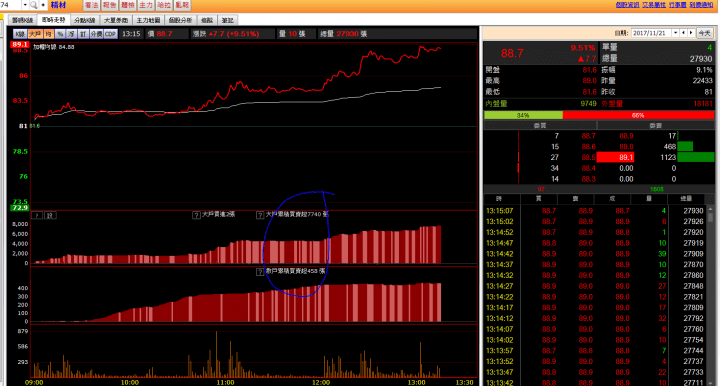
Task: Click the green 34% inner volume bar
Action: coord(523,115)
